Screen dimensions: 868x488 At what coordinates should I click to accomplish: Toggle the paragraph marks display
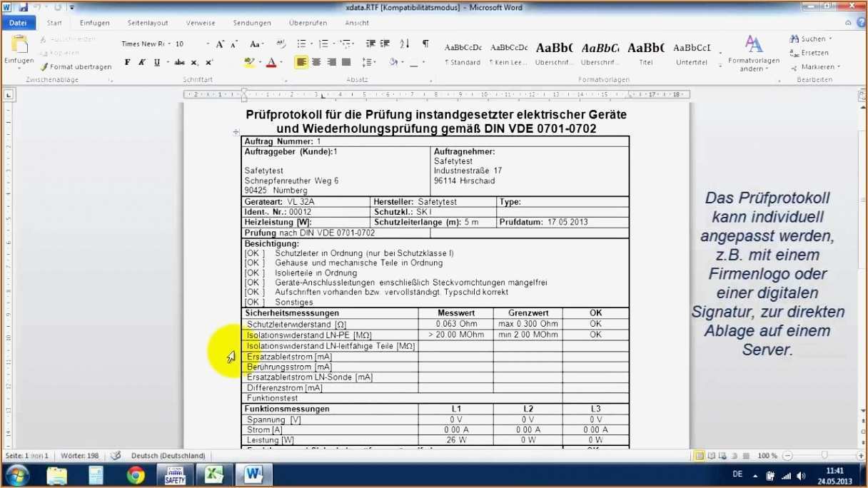(x=425, y=44)
